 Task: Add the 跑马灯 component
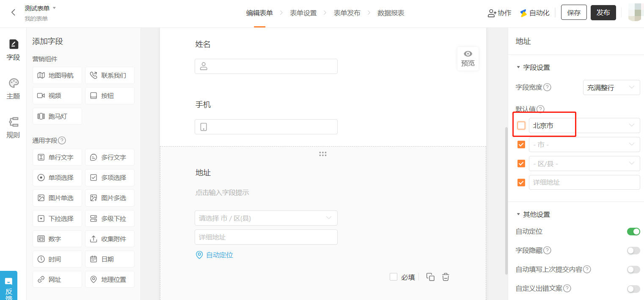click(57, 116)
